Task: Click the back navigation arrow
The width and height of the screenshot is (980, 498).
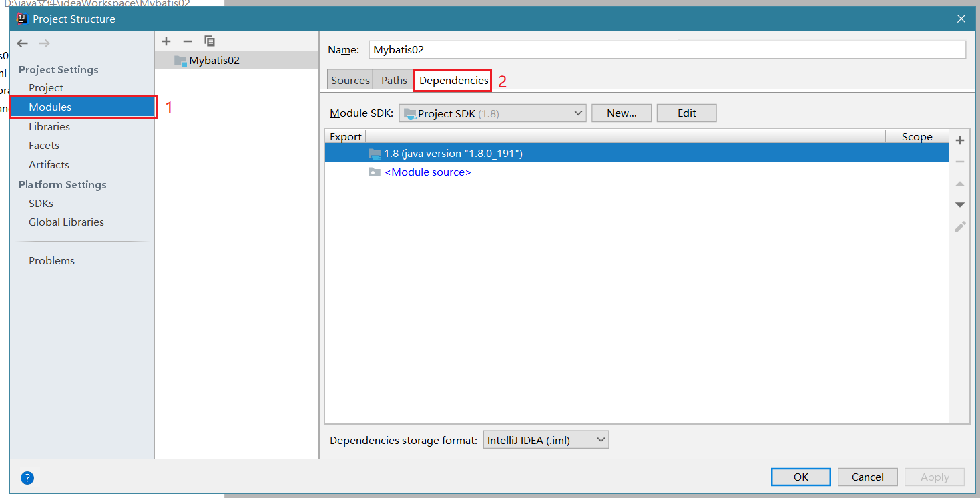Action: [23, 43]
